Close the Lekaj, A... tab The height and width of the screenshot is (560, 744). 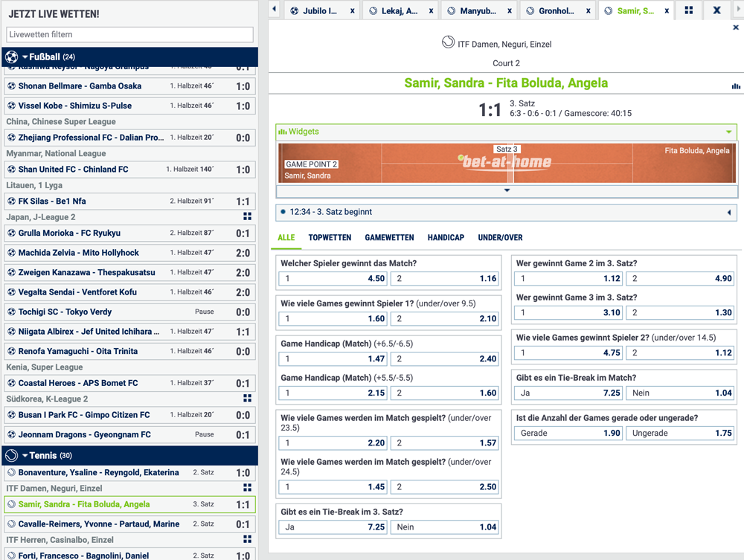(431, 11)
